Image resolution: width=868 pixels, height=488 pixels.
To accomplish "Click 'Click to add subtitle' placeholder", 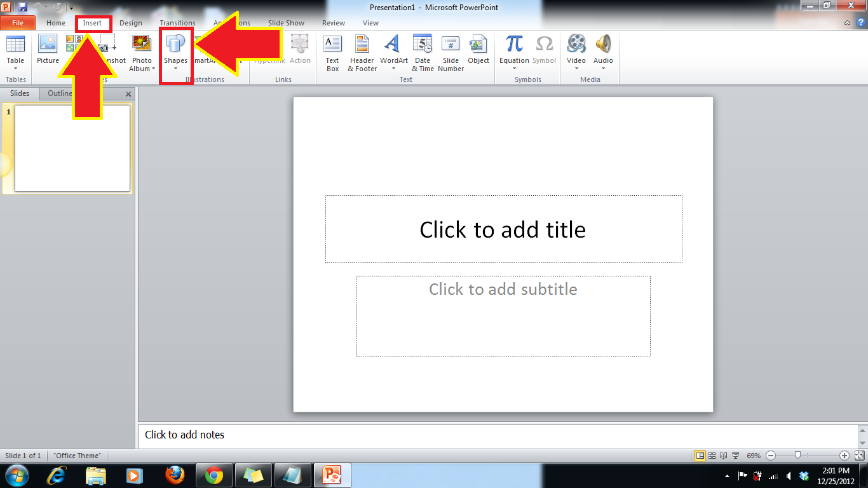I will pos(503,316).
